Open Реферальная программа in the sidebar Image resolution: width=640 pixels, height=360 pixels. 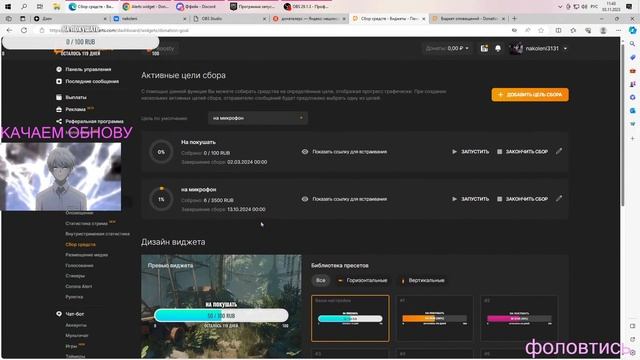coord(94,122)
